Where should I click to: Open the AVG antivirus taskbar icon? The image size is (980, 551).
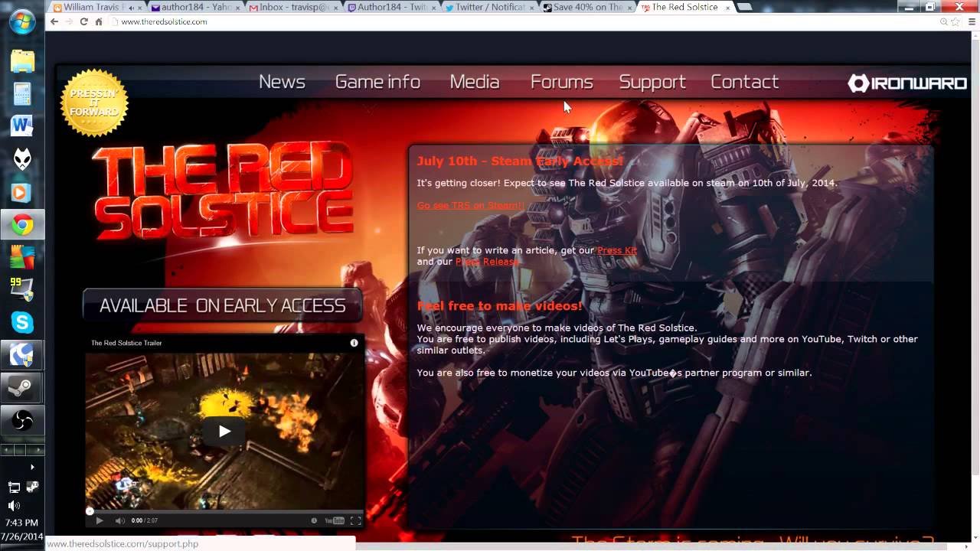click(22, 258)
